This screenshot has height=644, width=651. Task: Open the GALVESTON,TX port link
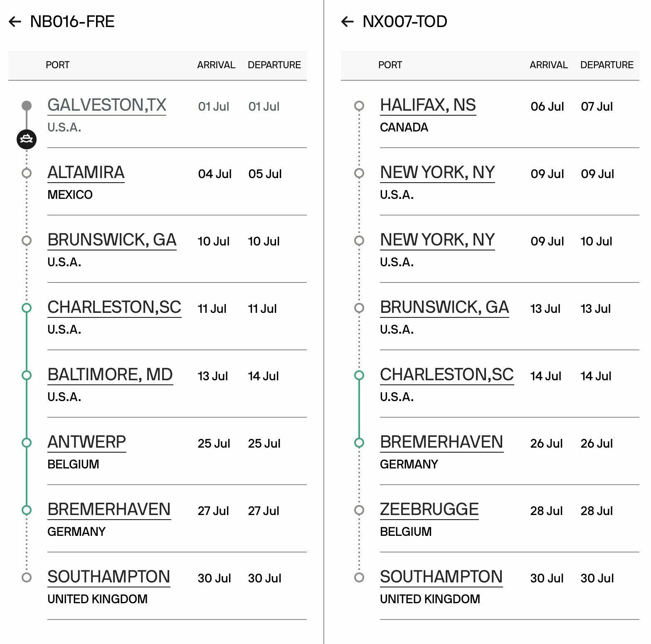107,105
